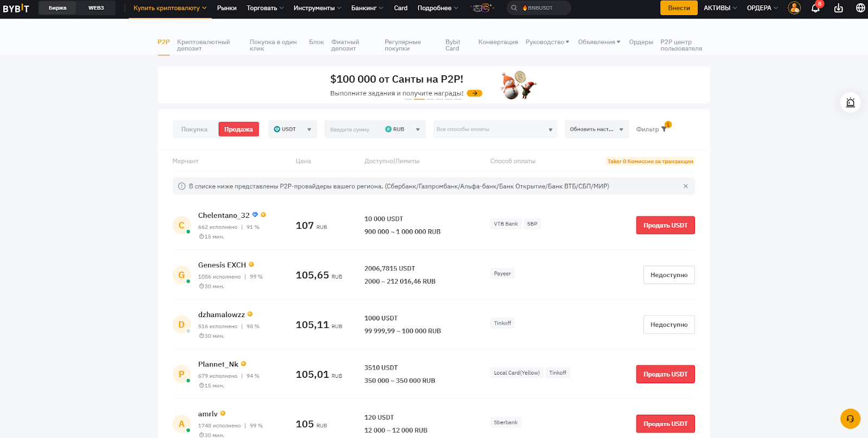Screen dimensions: 868x438
Task: Sell USDT to amrlv
Action: [x=665, y=424]
